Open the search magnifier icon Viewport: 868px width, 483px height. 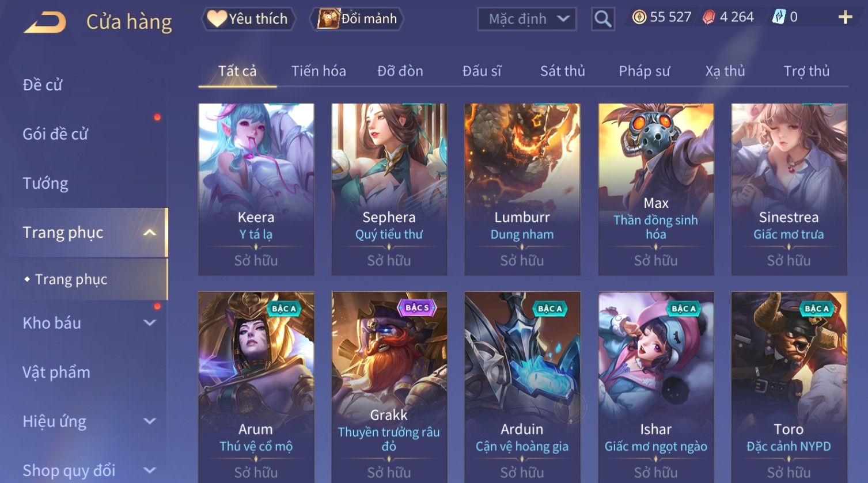click(602, 19)
